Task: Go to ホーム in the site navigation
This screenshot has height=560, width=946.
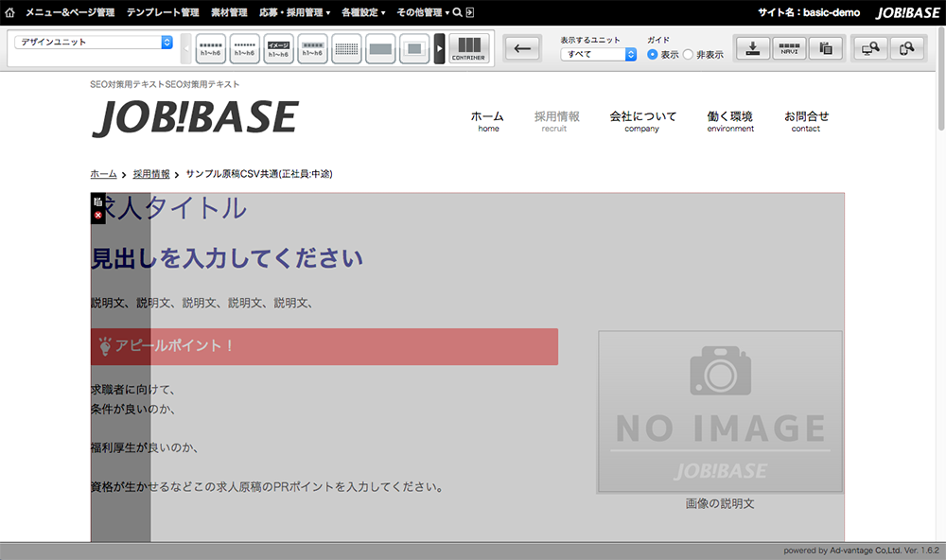Action: coord(487,120)
